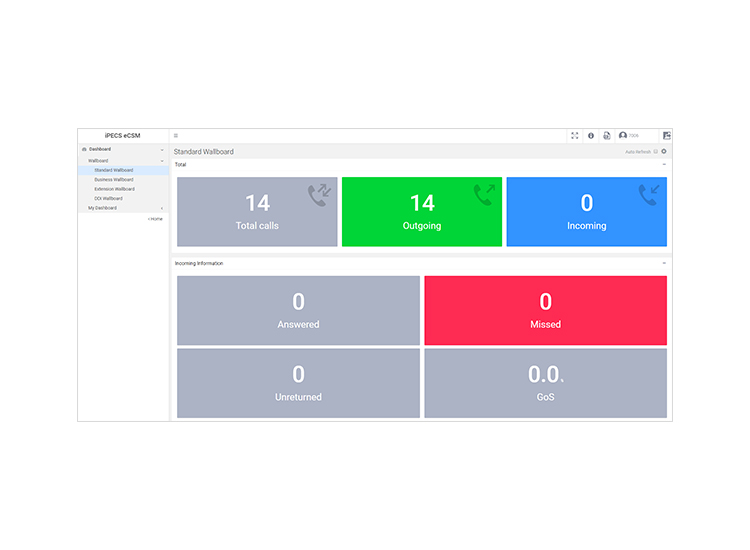Click the green Outgoing calls tile
The height and width of the screenshot is (550, 750).
coord(422,212)
